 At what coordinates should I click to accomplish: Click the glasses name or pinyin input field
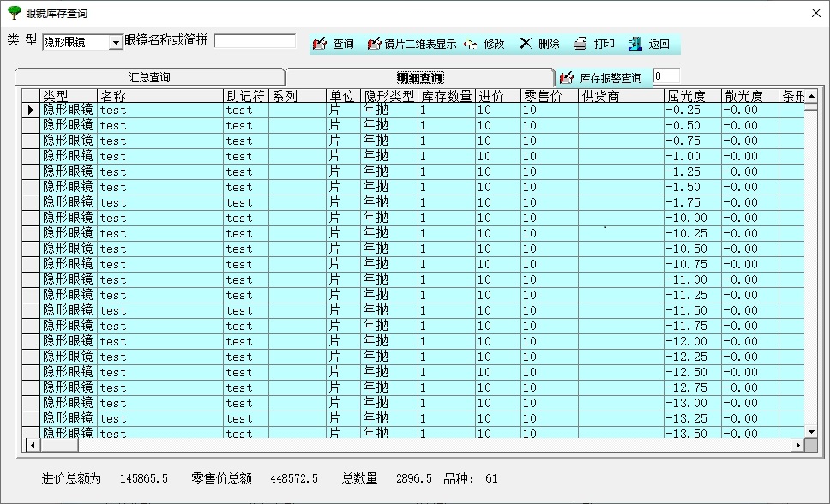[255, 41]
